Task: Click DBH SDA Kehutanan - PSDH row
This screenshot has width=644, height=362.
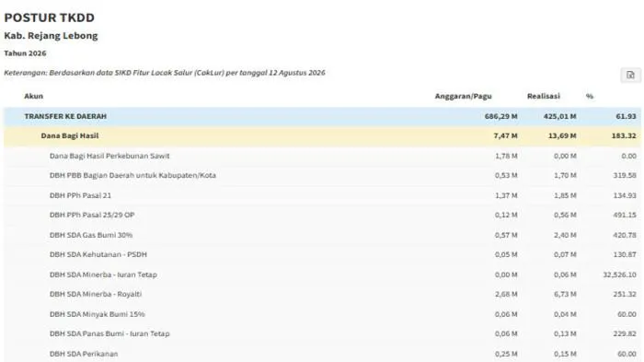Action: coord(322,254)
